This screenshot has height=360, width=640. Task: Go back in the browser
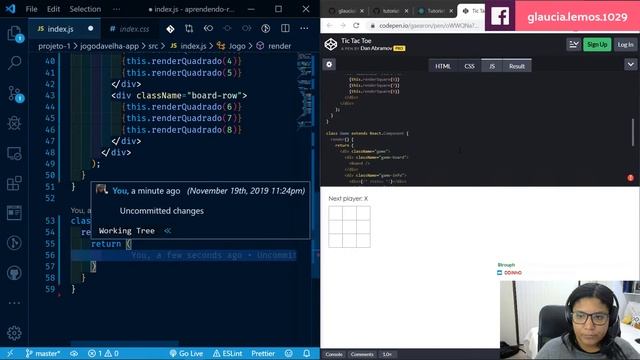(329, 25)
